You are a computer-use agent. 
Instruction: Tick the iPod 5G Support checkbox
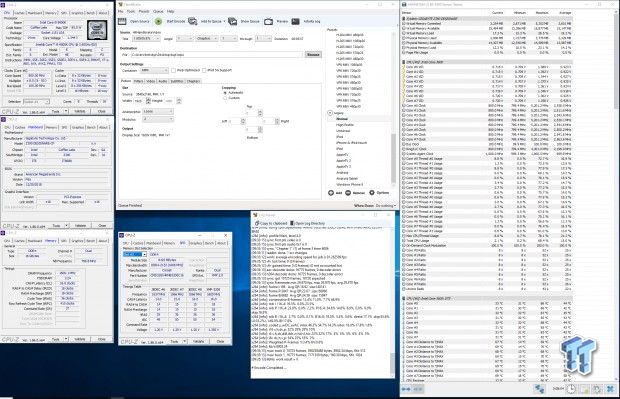(204, 70)
